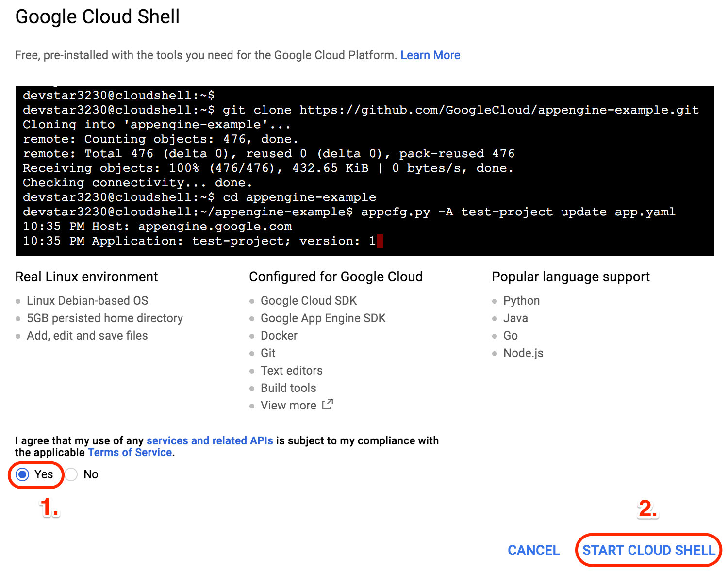Image resolution: width=728 pixels, height=587 pixels.
Task: Click the Popular language support heading
Action: tap(571, 277)
